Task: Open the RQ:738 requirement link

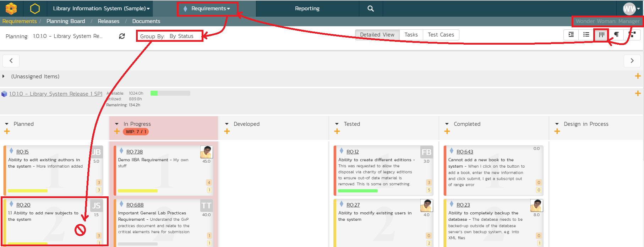Action: (x=135, y=152)
